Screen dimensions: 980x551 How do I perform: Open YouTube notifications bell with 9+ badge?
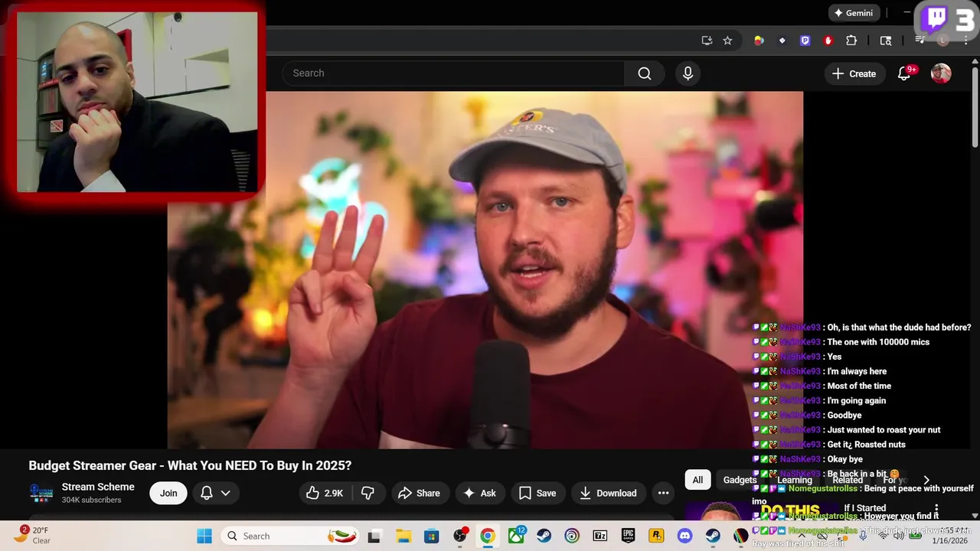tap(904, 73)
